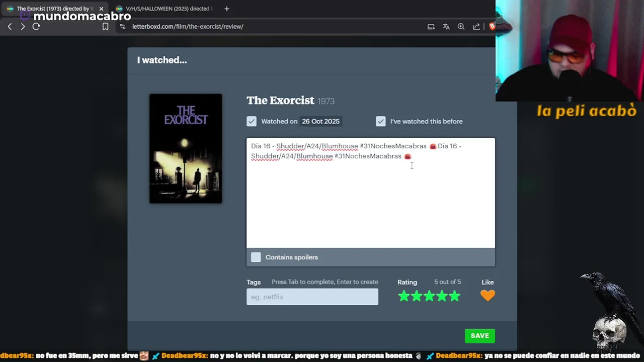Click The Exorcist film title
Viewport: 644px width, 362px height.
pyautogui.click(x=280, y=101)
